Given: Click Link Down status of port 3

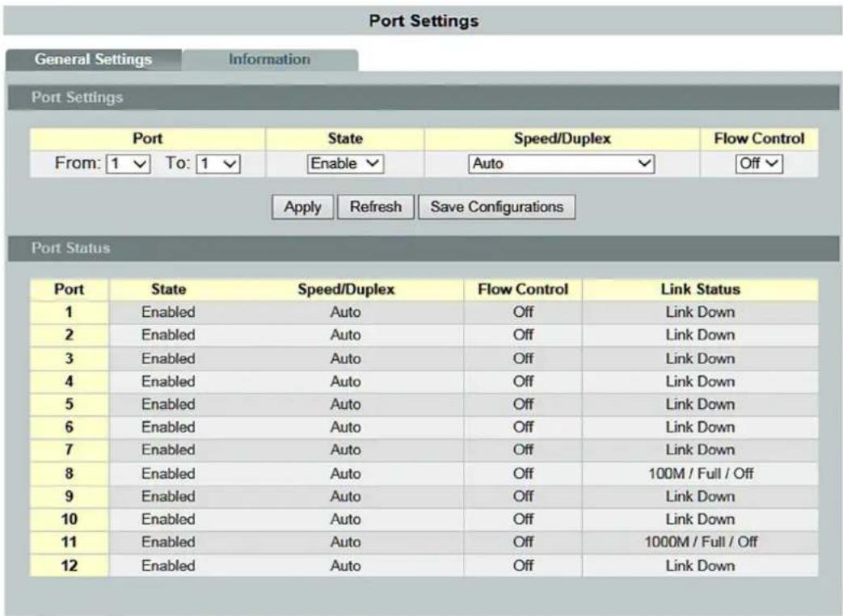Looking at the screenshot, I should click(x=701, y=359).
